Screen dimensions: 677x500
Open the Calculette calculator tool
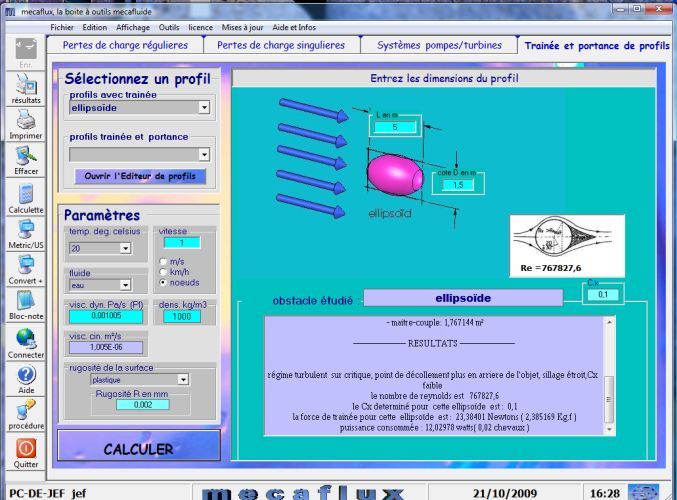26,195
